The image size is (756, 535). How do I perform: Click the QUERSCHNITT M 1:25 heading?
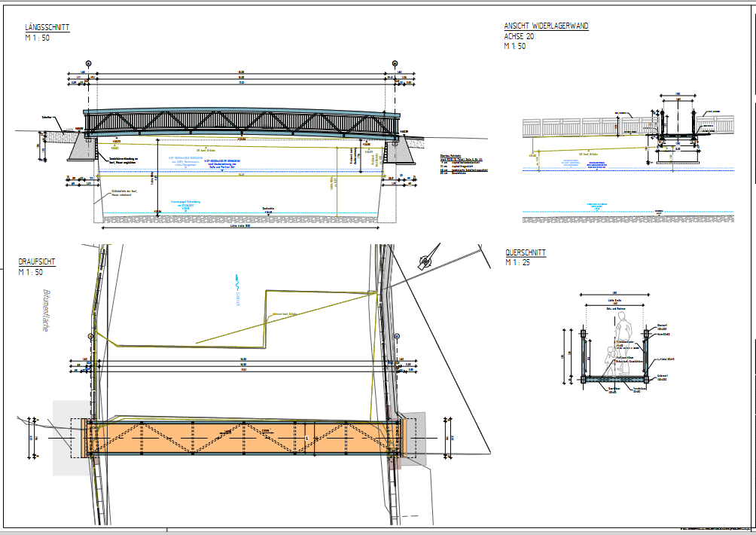526,254
